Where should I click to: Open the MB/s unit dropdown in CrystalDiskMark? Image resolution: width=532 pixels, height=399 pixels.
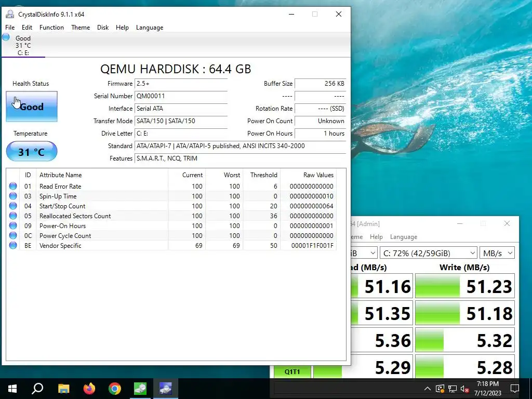[x=497, y=253]
